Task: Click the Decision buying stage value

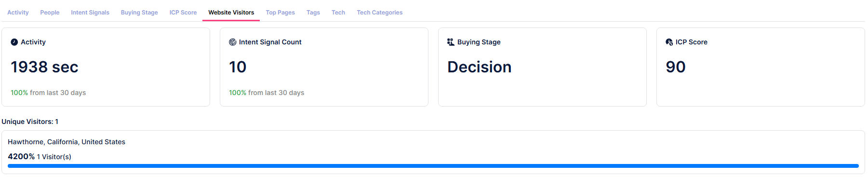Action: pos(480,67)
